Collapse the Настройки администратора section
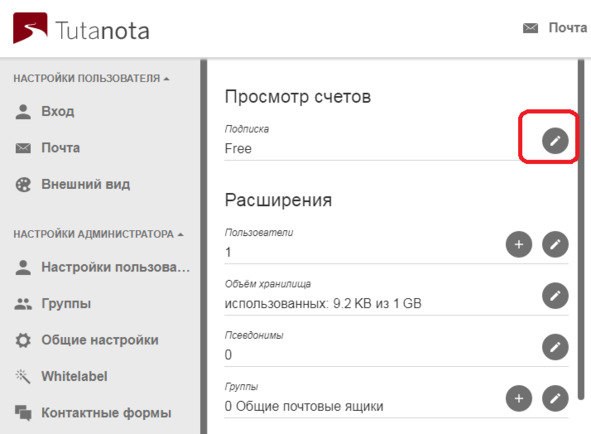 (x=99, y=234)
